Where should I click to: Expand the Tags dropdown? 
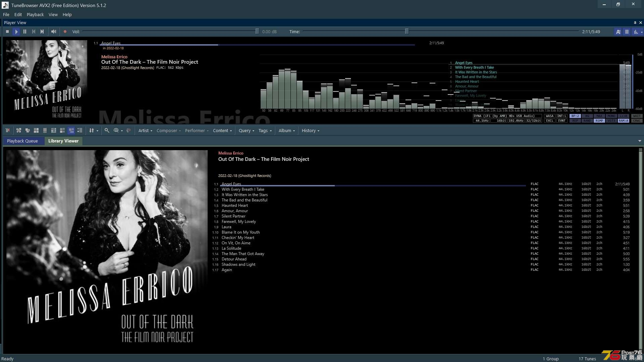pos(265,130)
